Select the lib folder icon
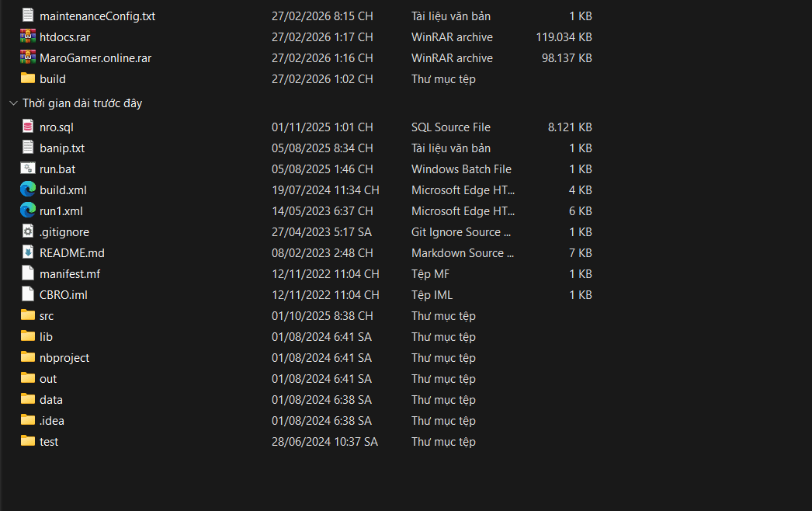 pyautogui.click(x=28, y=335)
